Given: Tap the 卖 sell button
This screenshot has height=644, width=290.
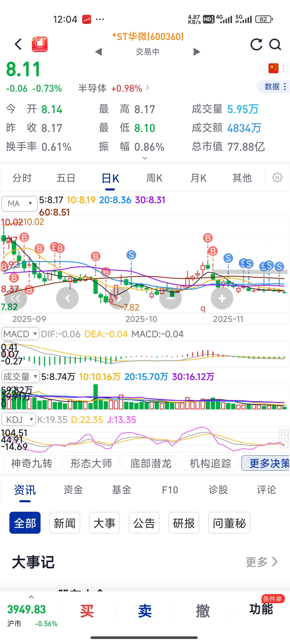Looking at the screenshot, I should tap(145, 611).
